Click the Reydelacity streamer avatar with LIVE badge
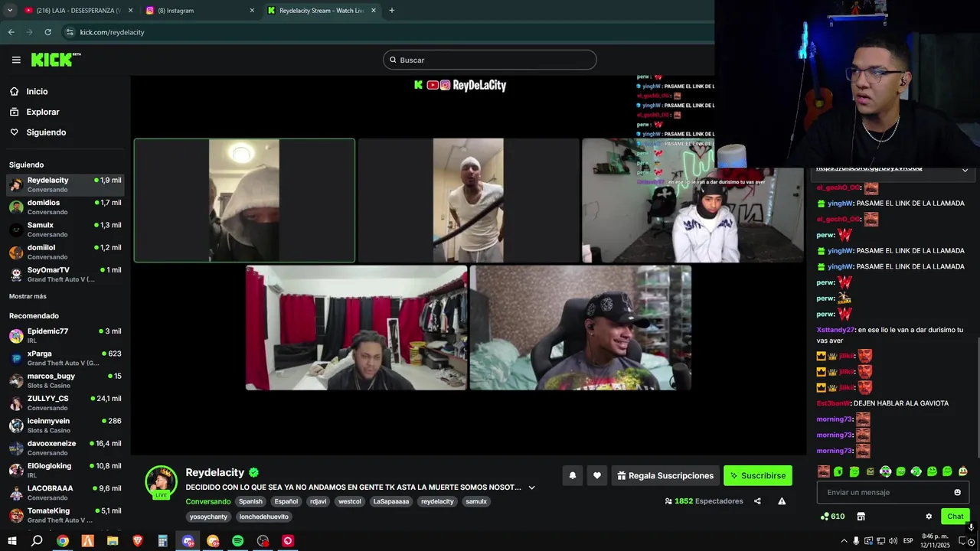980x551 pixels. 161,482
